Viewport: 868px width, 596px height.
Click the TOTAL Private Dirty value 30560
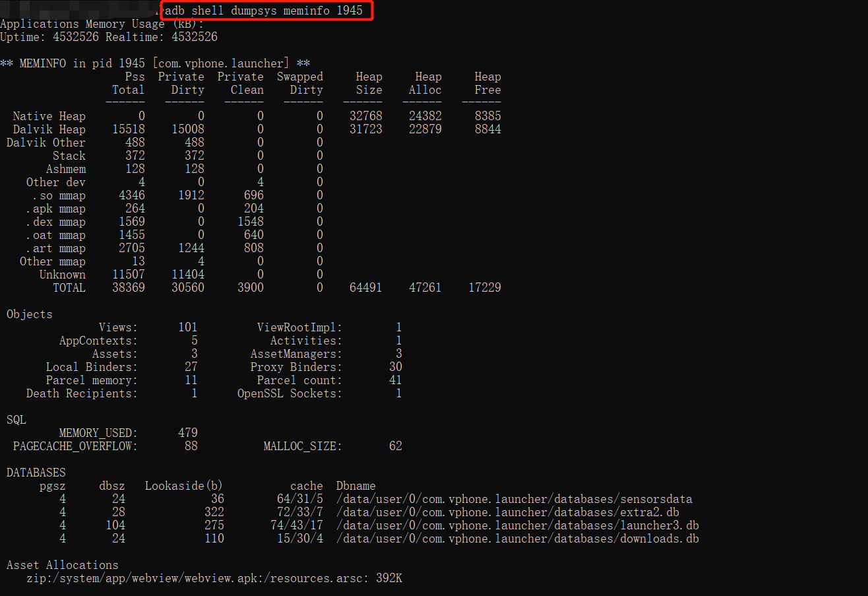(188, 288)
